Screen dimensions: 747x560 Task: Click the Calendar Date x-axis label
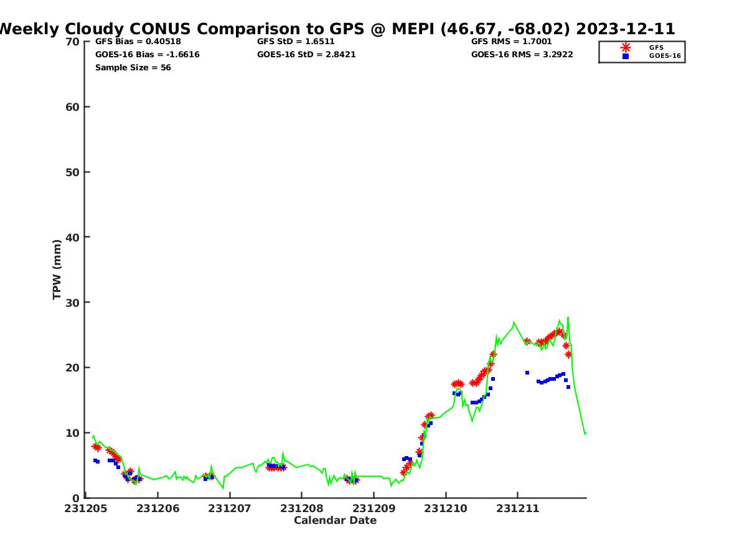(x=335, y=521)
